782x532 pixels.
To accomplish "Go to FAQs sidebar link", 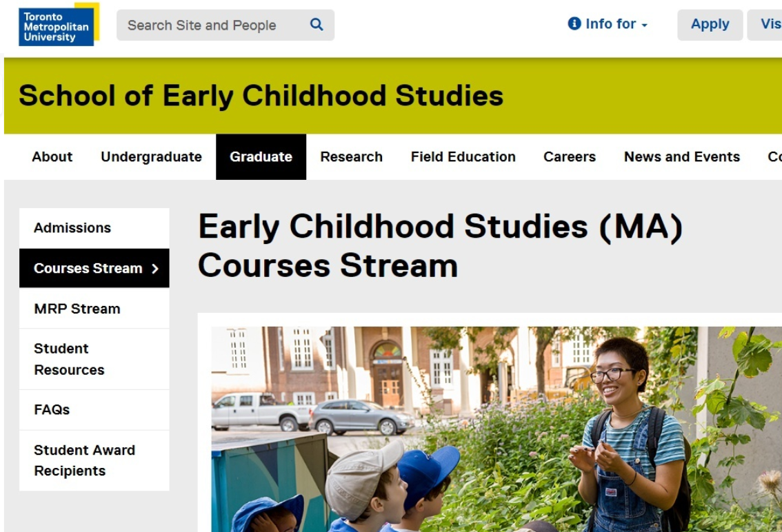I will (x=52, y=410).
